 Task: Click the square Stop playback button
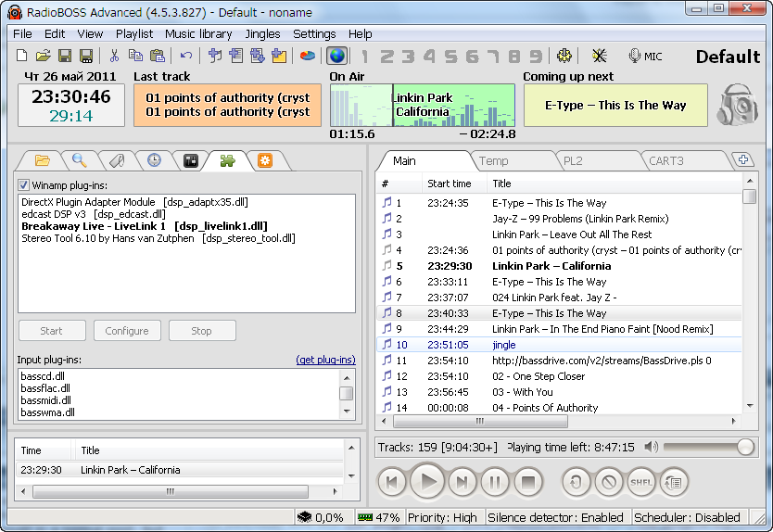click(528, 482)
